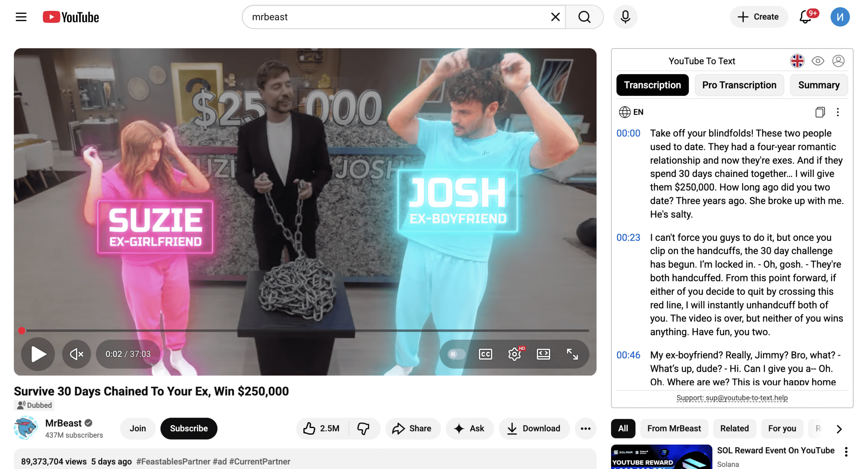This screenshot has width=868, height=469.
Task: Open the hamburger guide menu
Action: [21, 17]
